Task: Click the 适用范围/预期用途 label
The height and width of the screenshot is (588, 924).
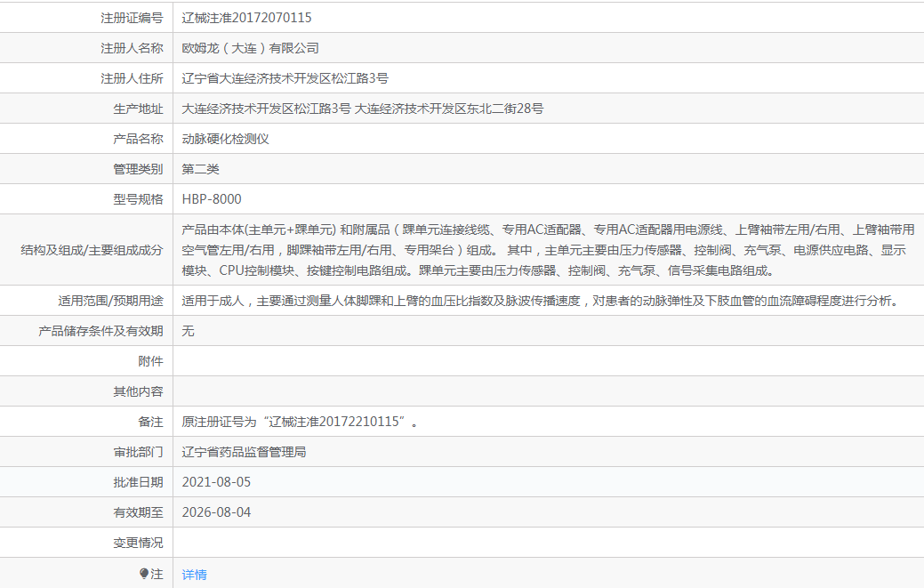Action: [x=110, y=301]
